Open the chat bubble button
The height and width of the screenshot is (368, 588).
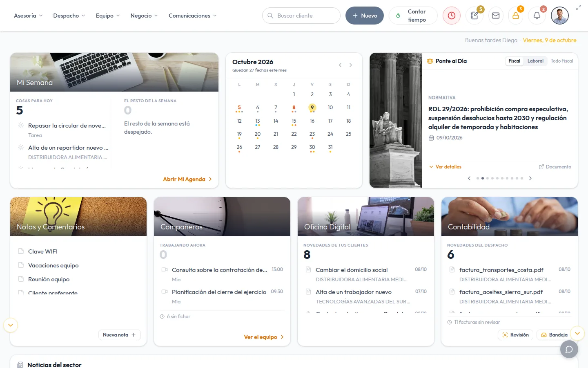click(x=569, y=349)
